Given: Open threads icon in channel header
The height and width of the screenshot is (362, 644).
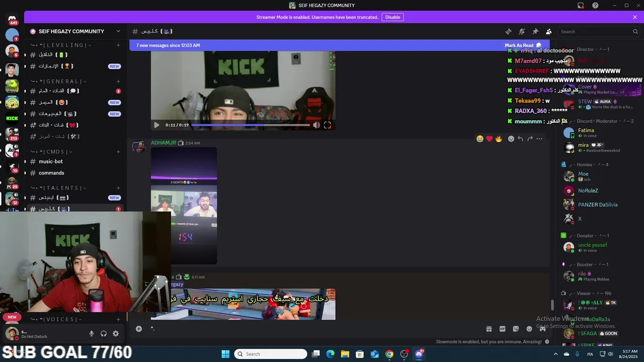Looking at the screenshot, I should (508, 31).
